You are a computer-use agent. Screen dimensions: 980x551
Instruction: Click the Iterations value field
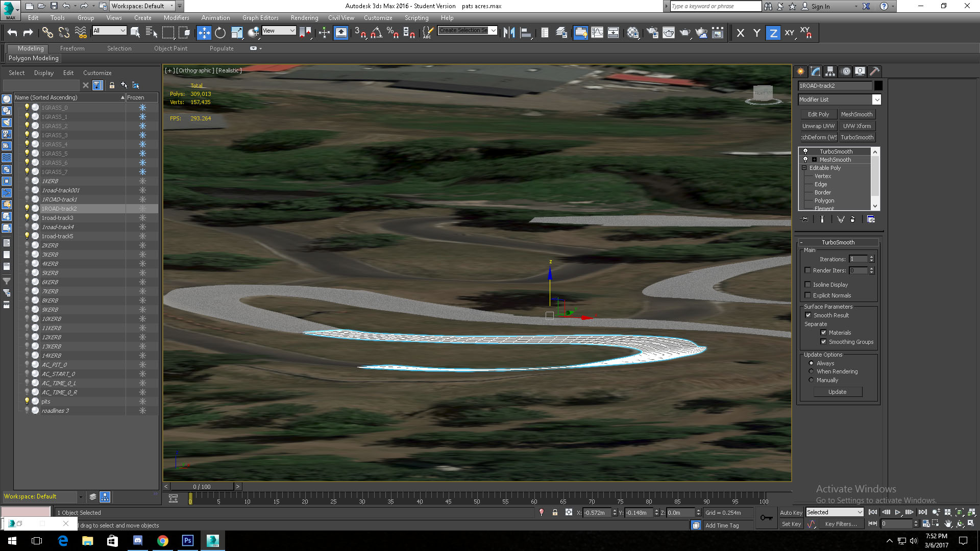click(x=858, y=259)
